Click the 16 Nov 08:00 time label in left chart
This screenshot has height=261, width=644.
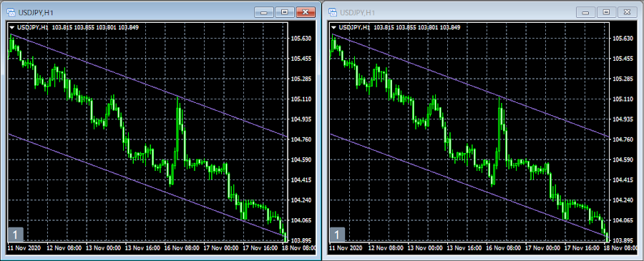click(181, 248)
